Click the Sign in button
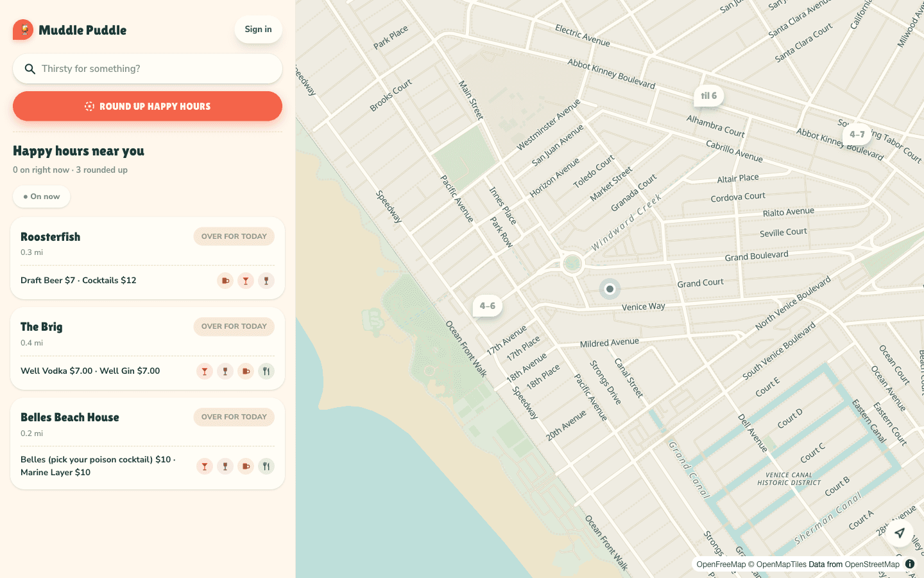The width and height of the screenshot is (924, 578). point(258,30)
